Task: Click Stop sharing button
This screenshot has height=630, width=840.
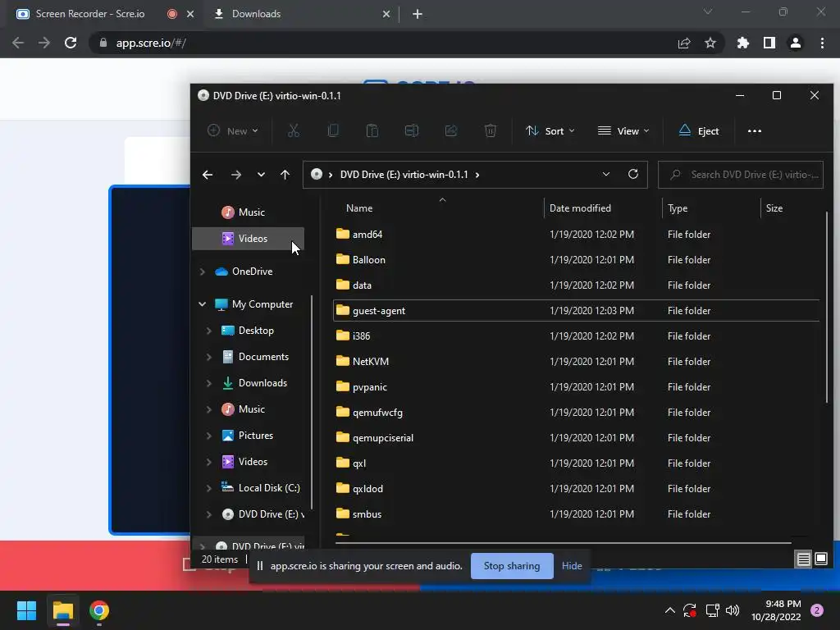Action: (x=512, y=566)
